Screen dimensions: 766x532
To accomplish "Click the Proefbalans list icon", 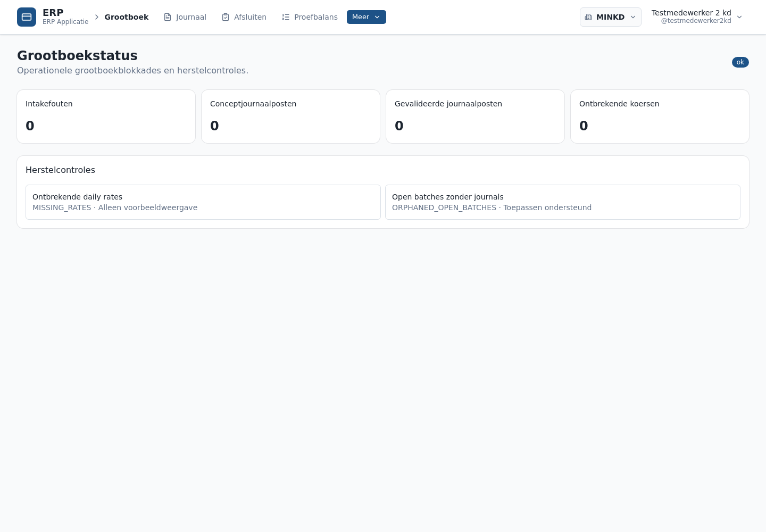I will coord(286,17).
